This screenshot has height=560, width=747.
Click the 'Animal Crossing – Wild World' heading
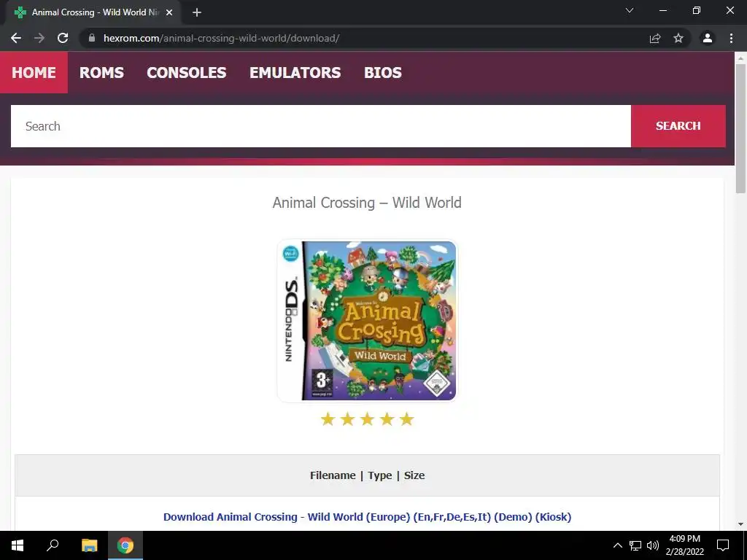[367, 203]
